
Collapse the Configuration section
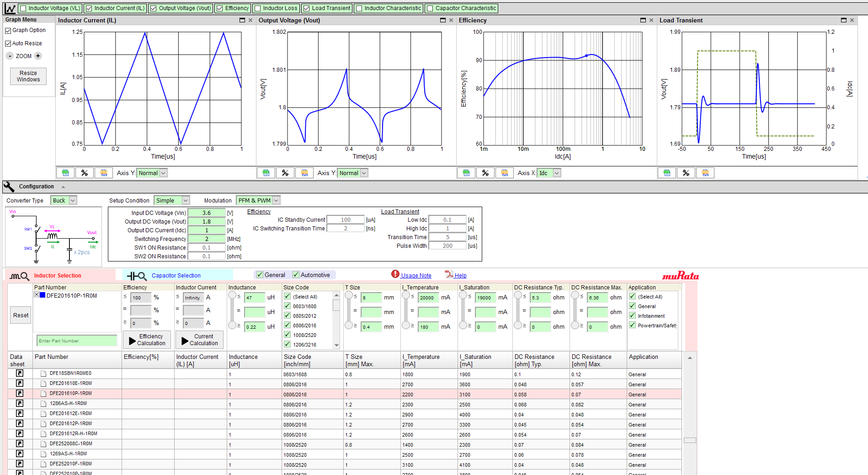click(63, 187)
